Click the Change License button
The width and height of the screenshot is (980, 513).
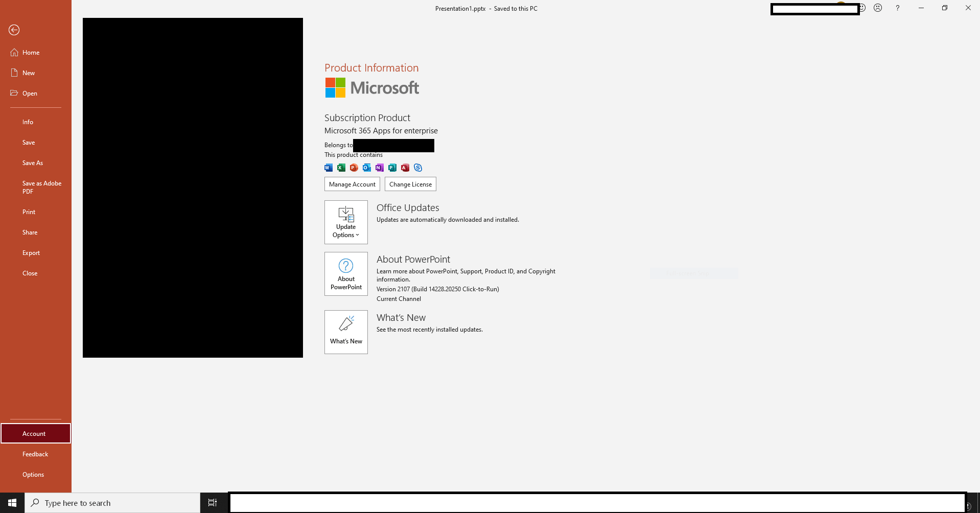click(x=410, y=184)
